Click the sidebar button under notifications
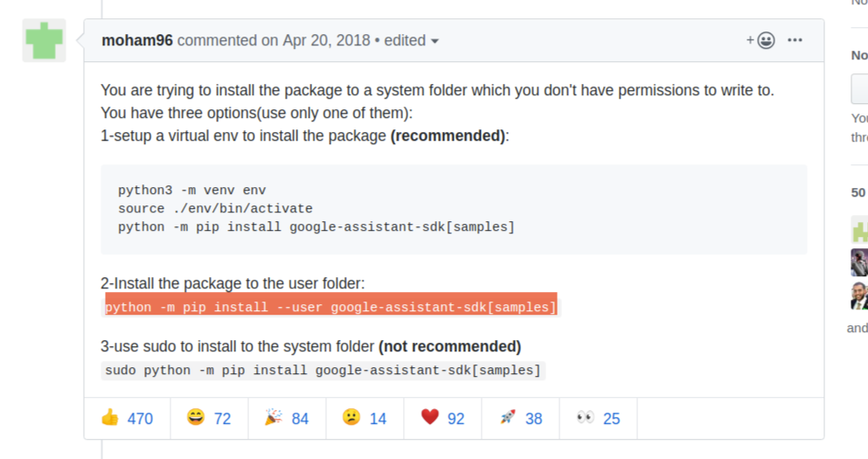This screenshot has width=868, height=459. click(x=859, y=89)
